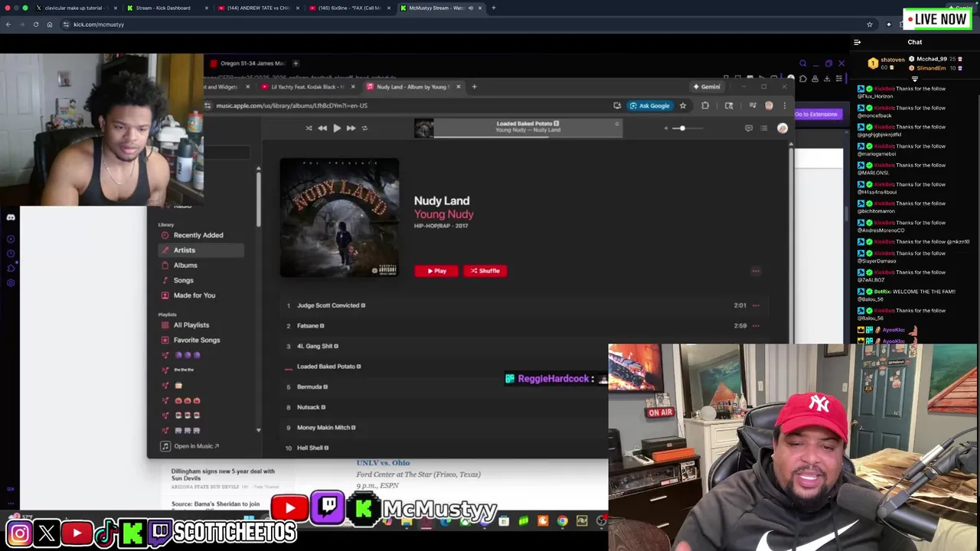Open more options for Fatsane track
This screenshot has width=980, height=551.
[756, 325]
